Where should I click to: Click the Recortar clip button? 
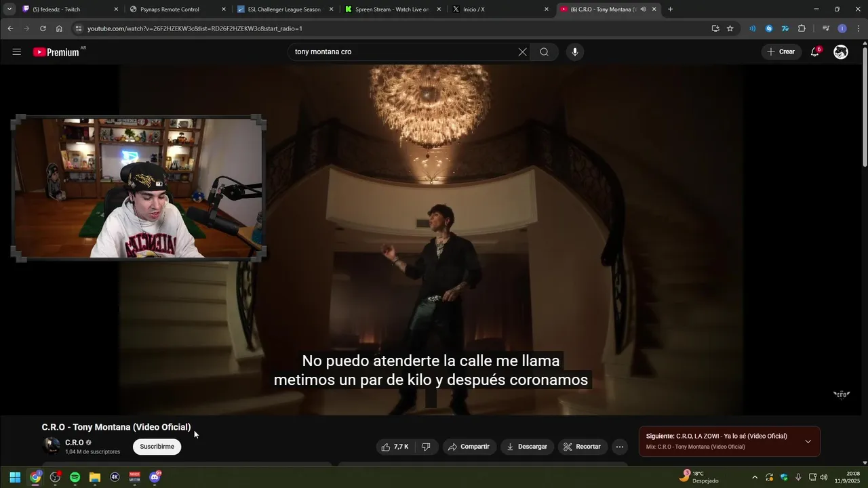pyautogui.click(x=583, y=447)
